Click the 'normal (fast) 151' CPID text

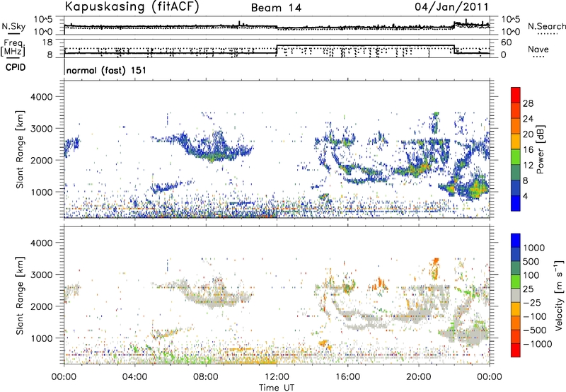click(107, 70)
